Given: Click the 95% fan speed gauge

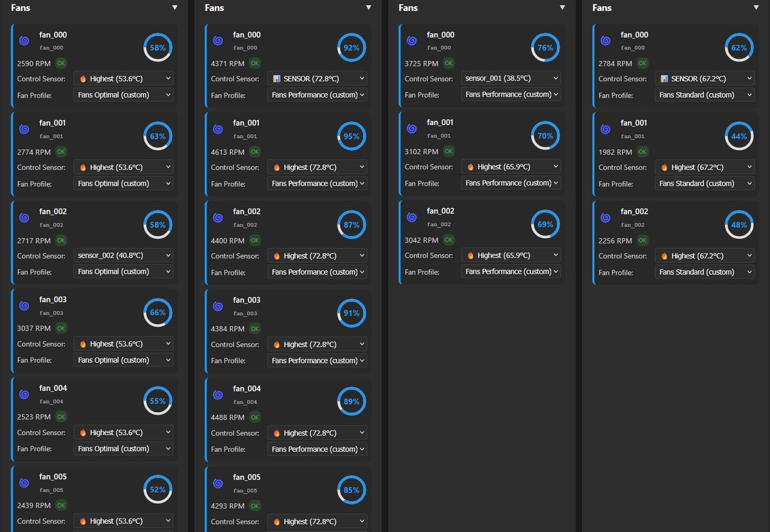Looking at the screenshot, I should (351, 136).
